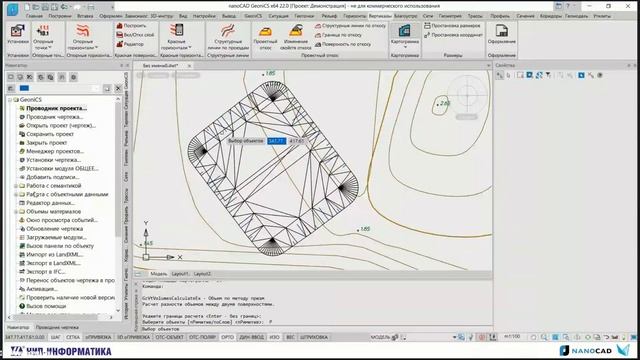Toggle ОТС-ОБЪЕКТ tracking in status bar
The image size is (640, 360).
pyautogui.click(x=169, y=337)
